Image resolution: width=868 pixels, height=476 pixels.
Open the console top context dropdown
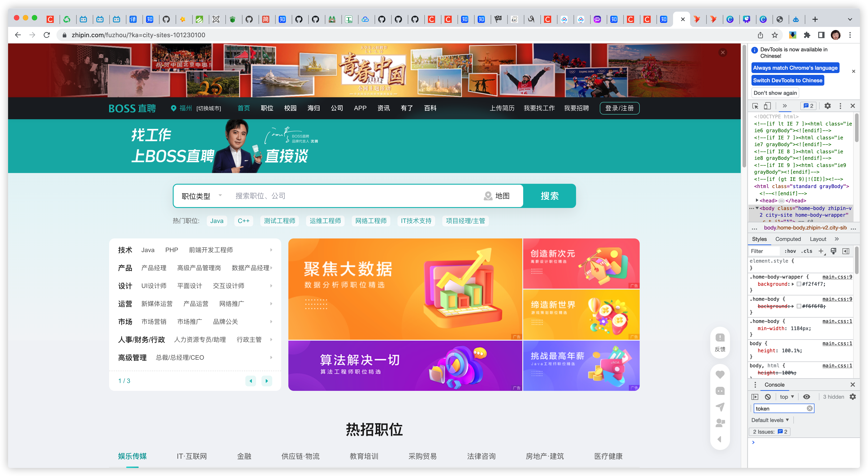coord(787,397)
